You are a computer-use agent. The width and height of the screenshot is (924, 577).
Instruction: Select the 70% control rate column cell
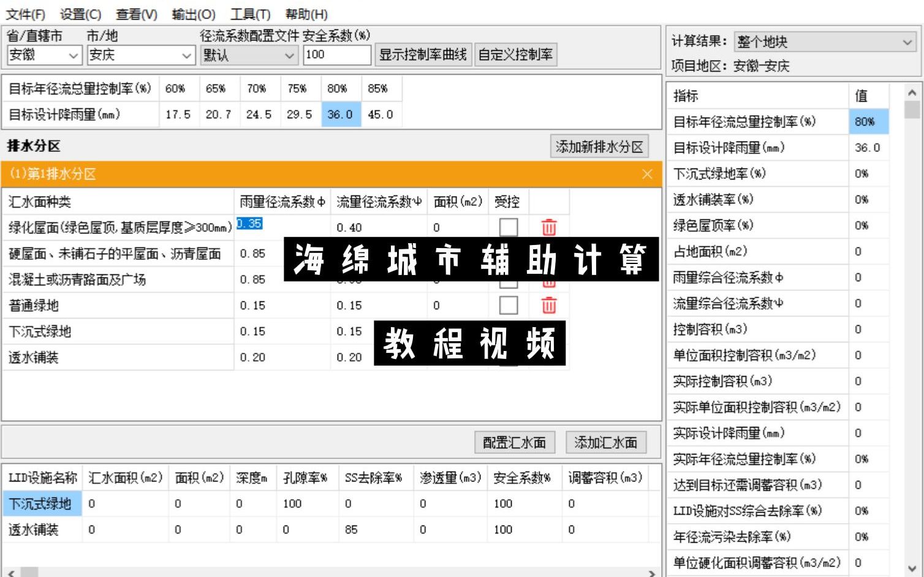click(260, 89)
